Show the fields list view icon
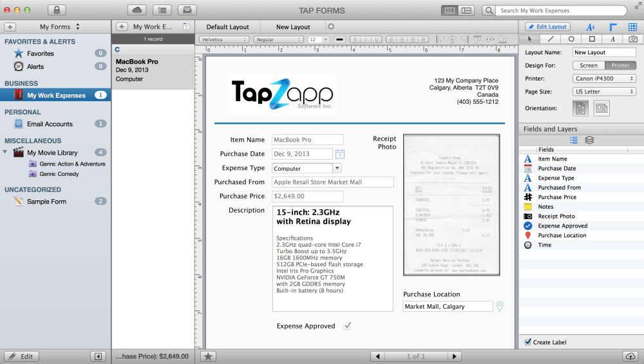 [x=574, y=140]
